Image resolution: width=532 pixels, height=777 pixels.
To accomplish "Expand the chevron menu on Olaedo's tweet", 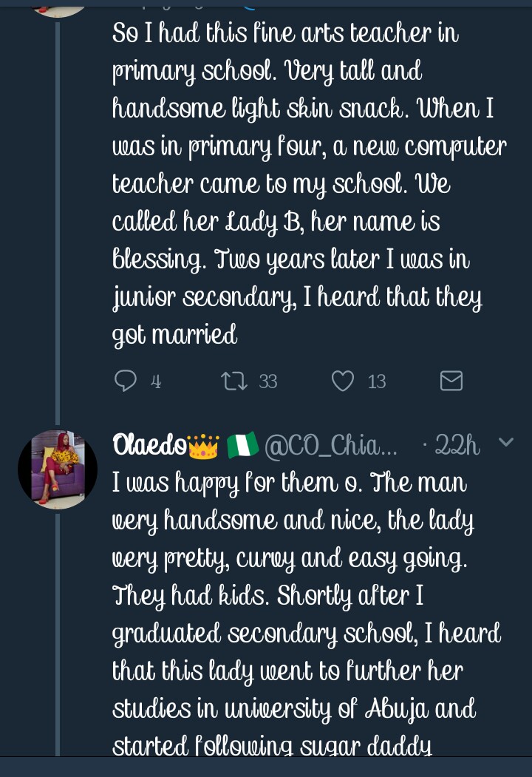I will click(x=506, y=443).
